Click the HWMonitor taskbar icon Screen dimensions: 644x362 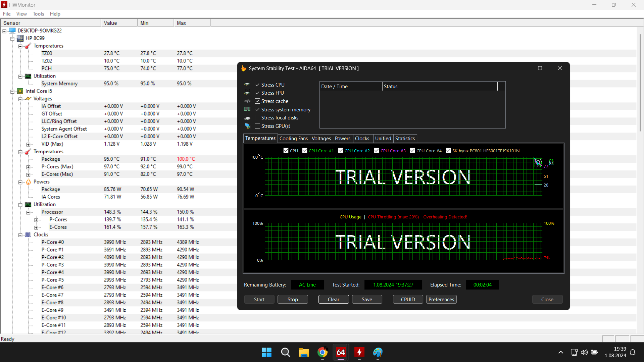click(359, 352)
